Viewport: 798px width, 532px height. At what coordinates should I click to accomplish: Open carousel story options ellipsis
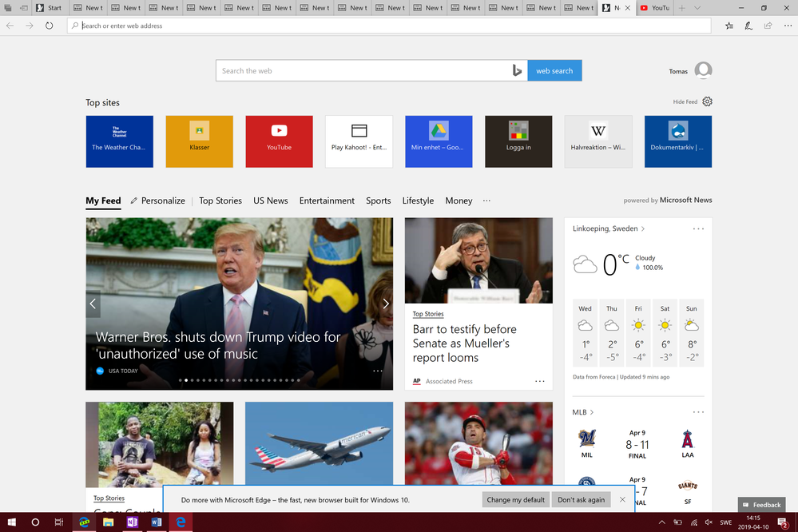pos(378,371)
